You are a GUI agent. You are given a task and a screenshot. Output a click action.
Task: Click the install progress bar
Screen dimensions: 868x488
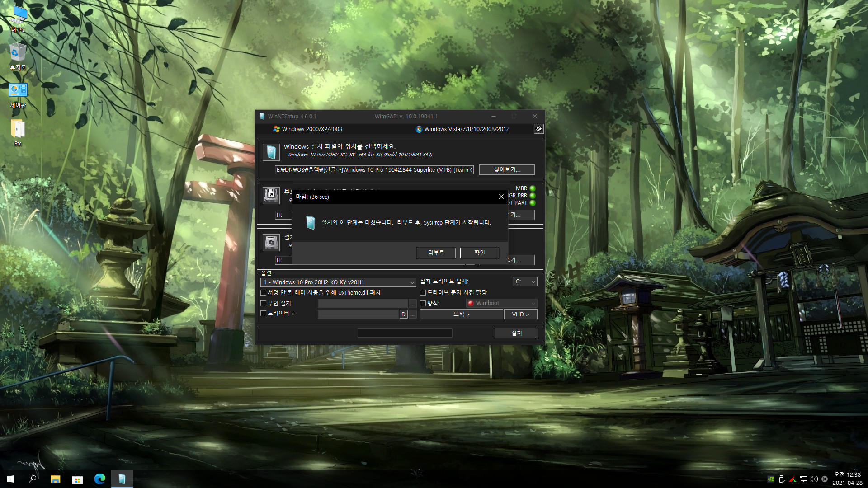tap(405, 333)
